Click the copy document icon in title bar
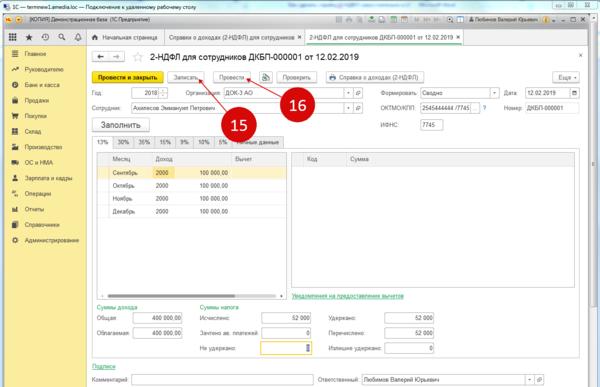The width and height of the screenshot is (600, 387). [x=382, y=20]
